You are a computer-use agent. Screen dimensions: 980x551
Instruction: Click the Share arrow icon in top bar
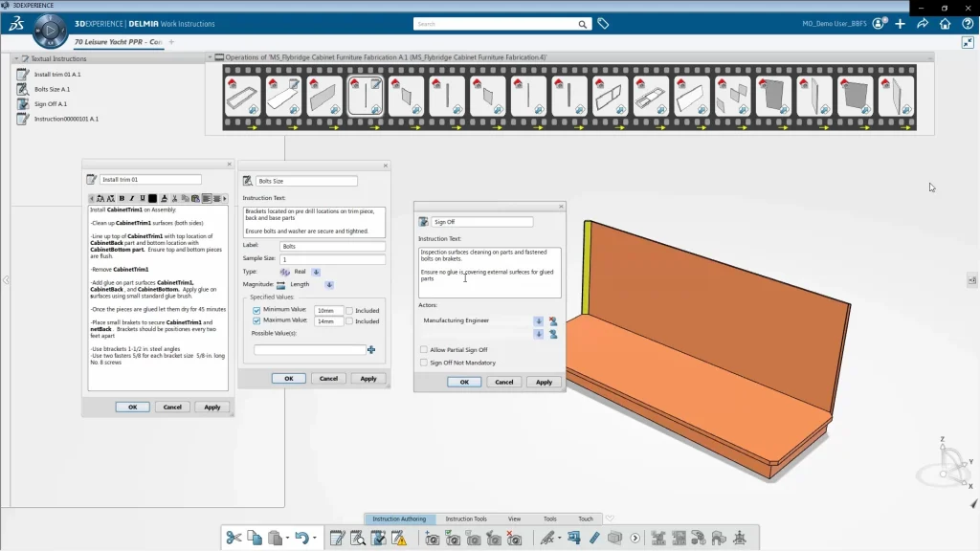[923, 24]
